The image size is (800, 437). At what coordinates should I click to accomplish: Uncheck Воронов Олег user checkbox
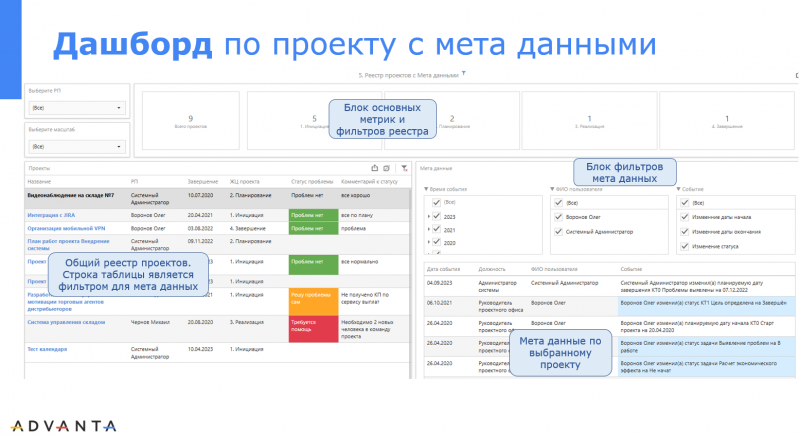(557, 216)
